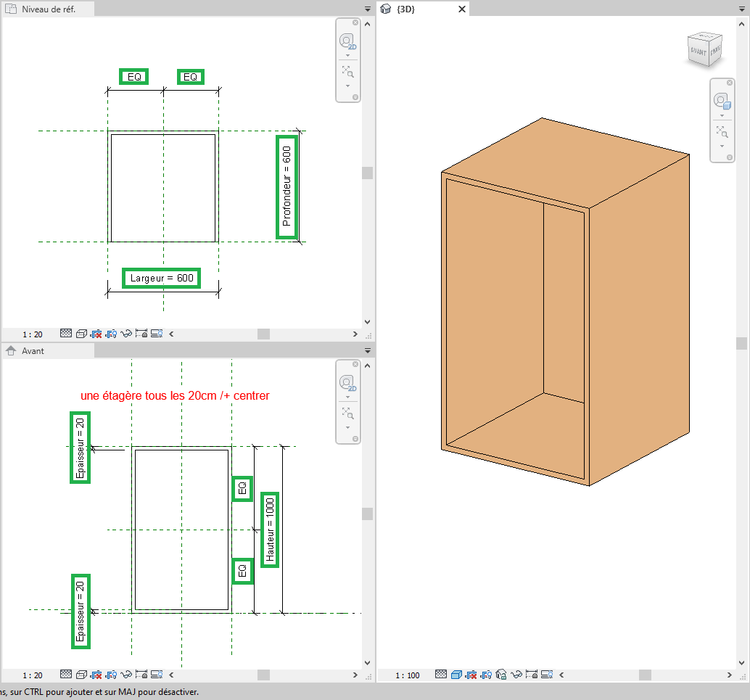Select the Hauteur = 1000 dimension label
Image resolution: width=750 pixels, height=700 pixels.
[270, 530]
